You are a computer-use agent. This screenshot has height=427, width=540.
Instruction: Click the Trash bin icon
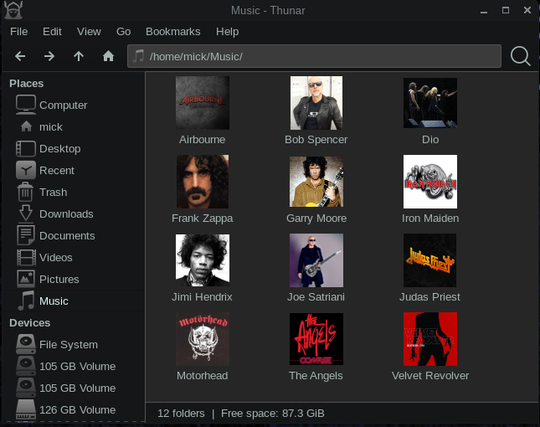click(25, 192)
